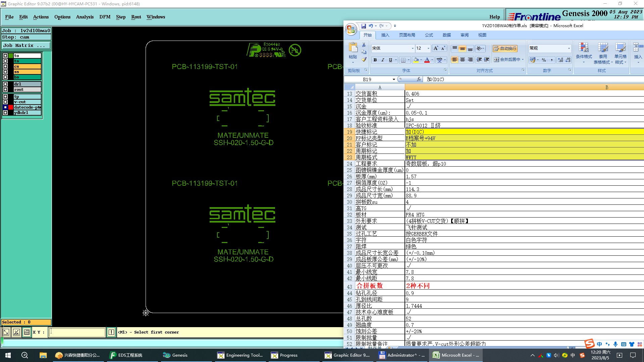
Task: Open the DFM menu in Genesis
Action: (x=105, y=17)
